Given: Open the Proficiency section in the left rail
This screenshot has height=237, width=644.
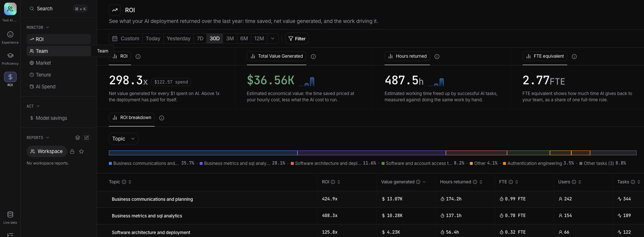Looking at the screenshot, I should (x=10, y=58).
